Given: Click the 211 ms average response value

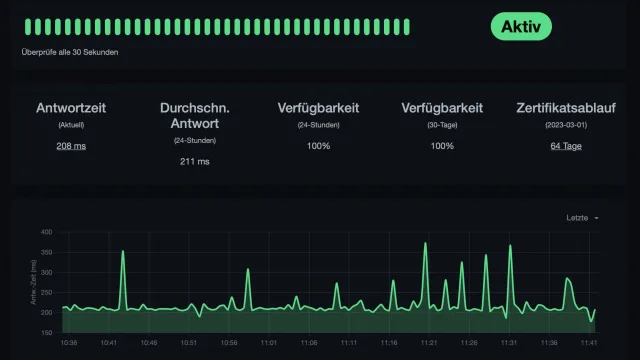Looking at the screenshot, I should (195, 162).
